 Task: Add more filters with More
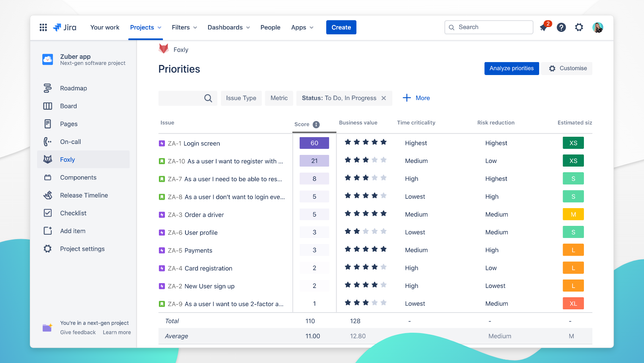tap(416, 98)
